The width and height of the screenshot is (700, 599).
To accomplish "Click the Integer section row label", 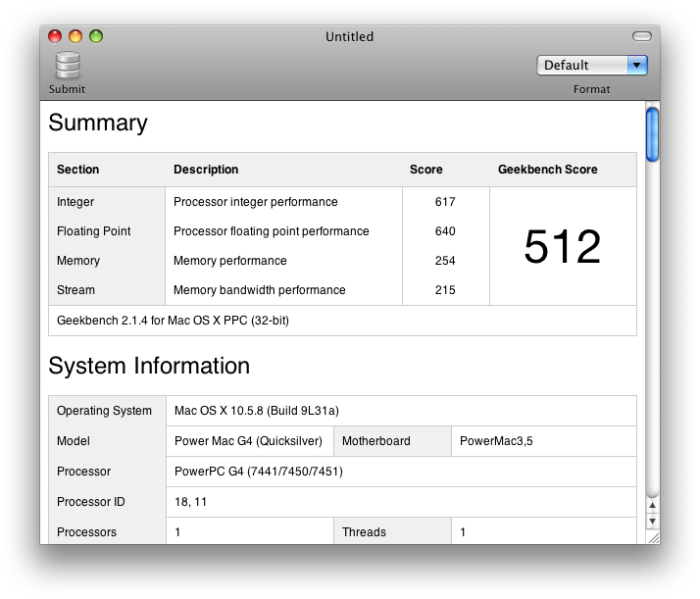I will pyautogui.click(x=75, y=202).
